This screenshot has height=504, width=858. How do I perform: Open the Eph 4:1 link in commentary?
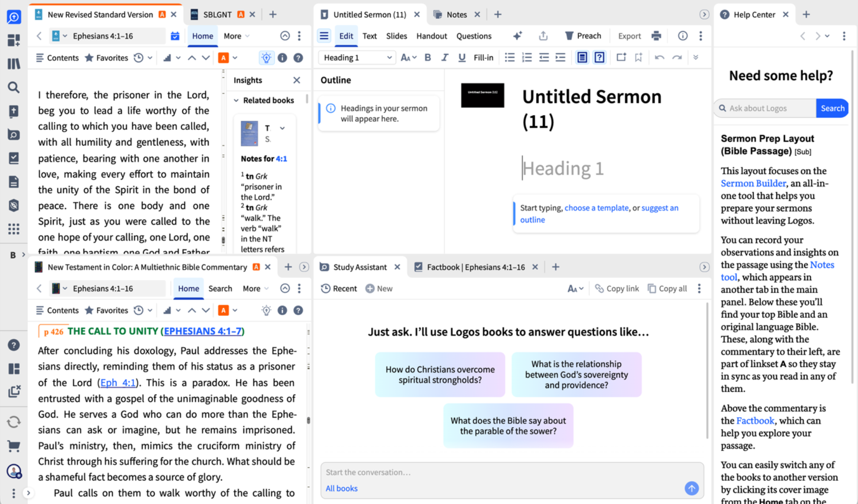pyautogui.click(x=118, y=383)
